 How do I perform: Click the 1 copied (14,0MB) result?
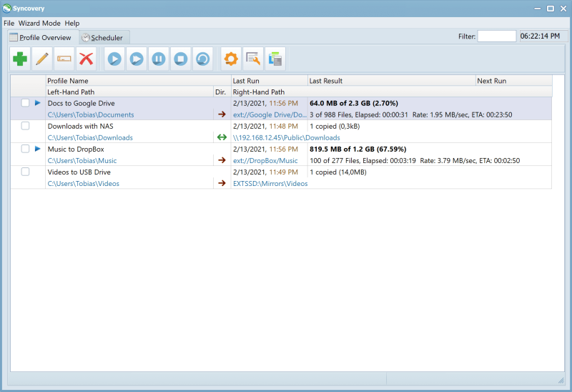click(x=337, y=172)
